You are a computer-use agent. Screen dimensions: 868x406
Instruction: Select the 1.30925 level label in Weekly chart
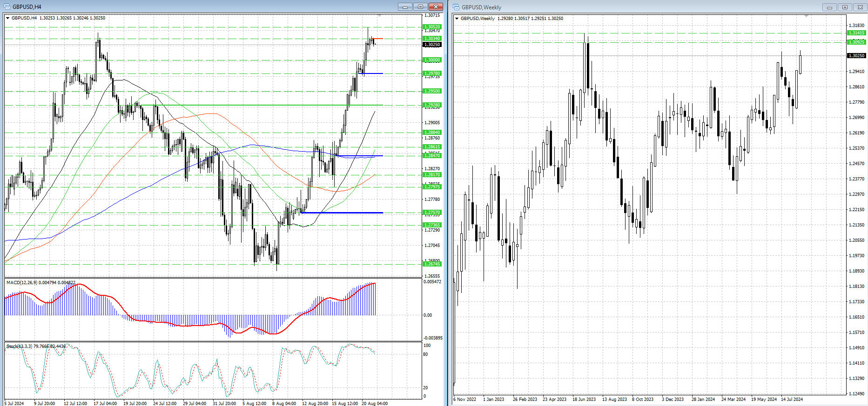[856, 42]
